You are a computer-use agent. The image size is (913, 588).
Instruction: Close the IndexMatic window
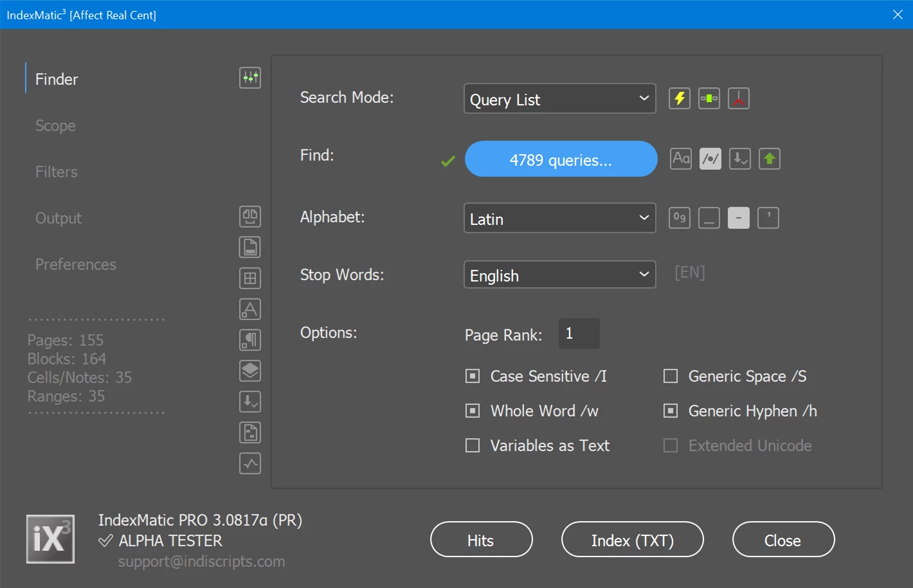pos(898,14)
